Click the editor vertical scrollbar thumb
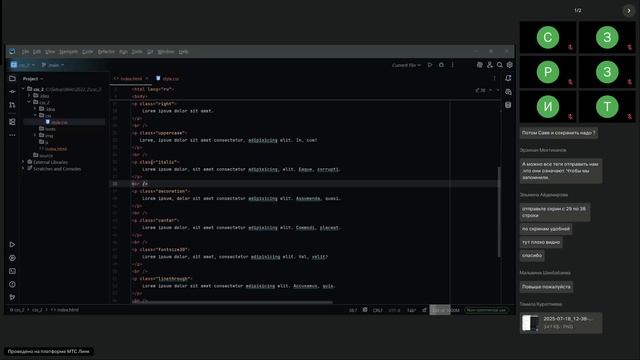Viewport: 640px width, 360px height. click(498, 212)
